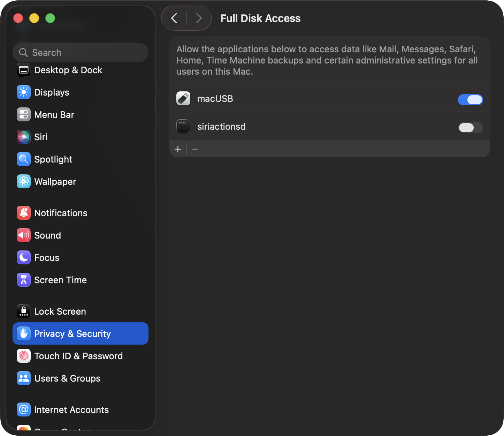Select Spotlight in the sidebar
Viewport: 504px width, 436px height.
pyautogui.click(x=81, y=159)
